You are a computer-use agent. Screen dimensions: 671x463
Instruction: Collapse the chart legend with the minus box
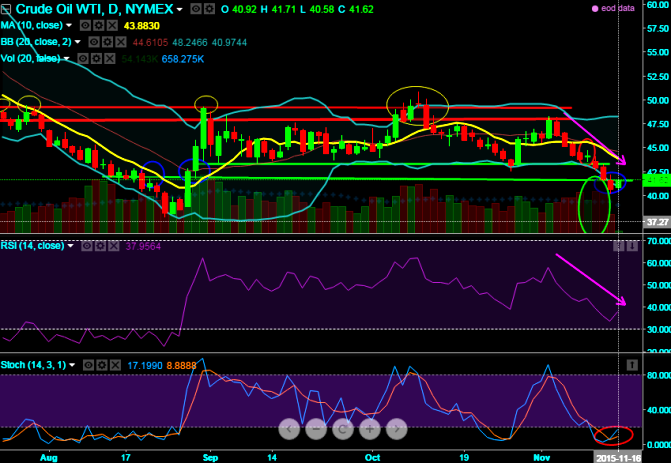(x=6, y=9)
